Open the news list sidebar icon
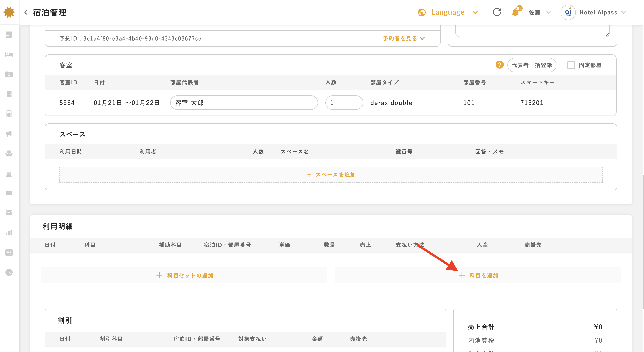The width and height of the screenshot is (644, 352). [x=9, y=253]
